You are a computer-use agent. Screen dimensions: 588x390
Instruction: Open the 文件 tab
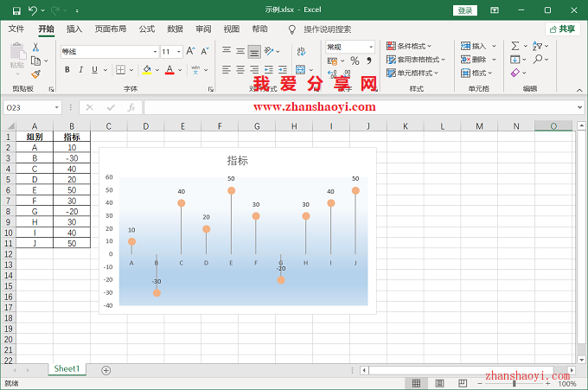pos(16,29)
